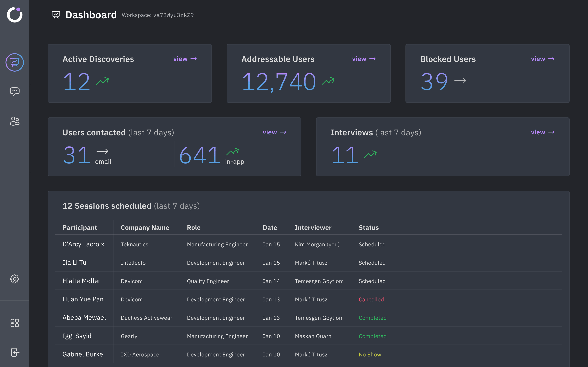Open the Addressable Users view link
The height and width of the screenshot is (367, 588).
click(364, 59)
